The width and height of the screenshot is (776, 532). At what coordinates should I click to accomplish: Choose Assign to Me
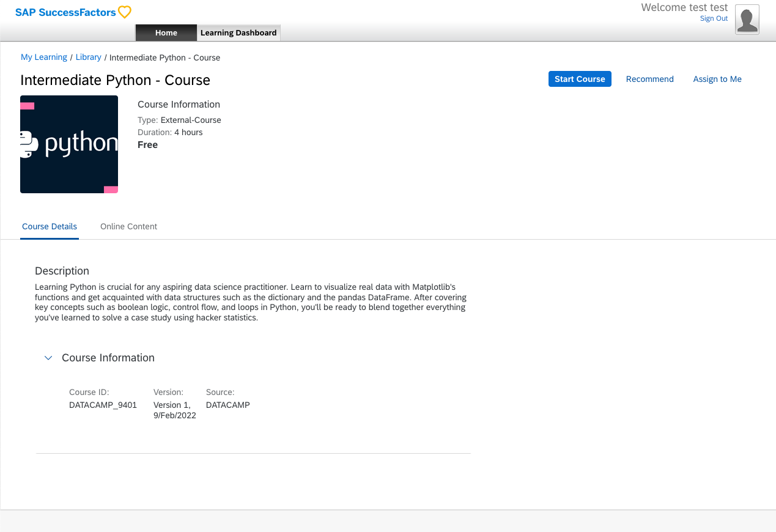717,79
